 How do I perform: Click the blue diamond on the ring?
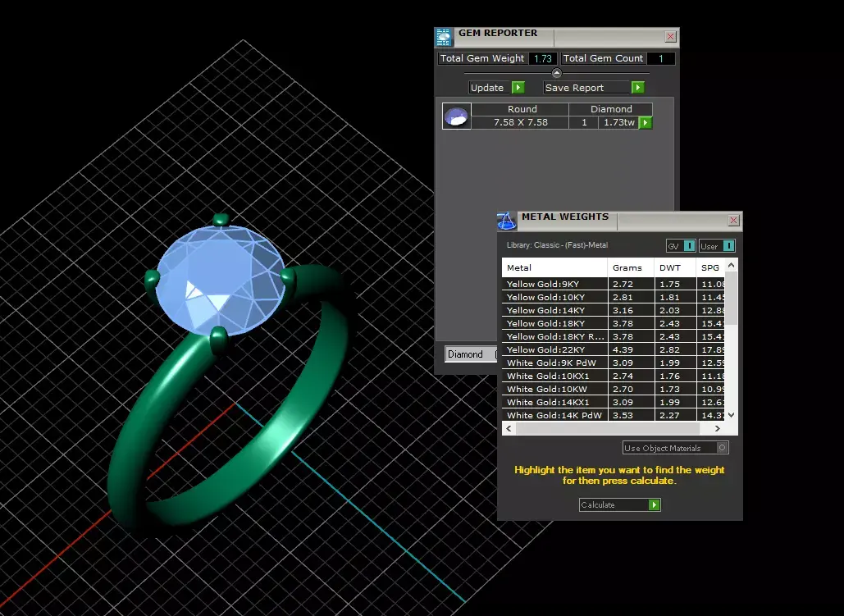221,280
